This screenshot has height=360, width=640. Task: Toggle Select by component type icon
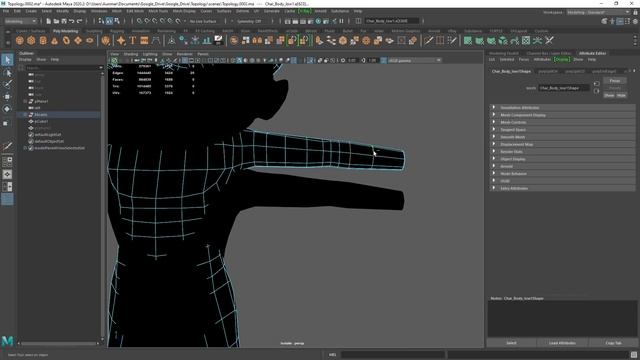117,21
